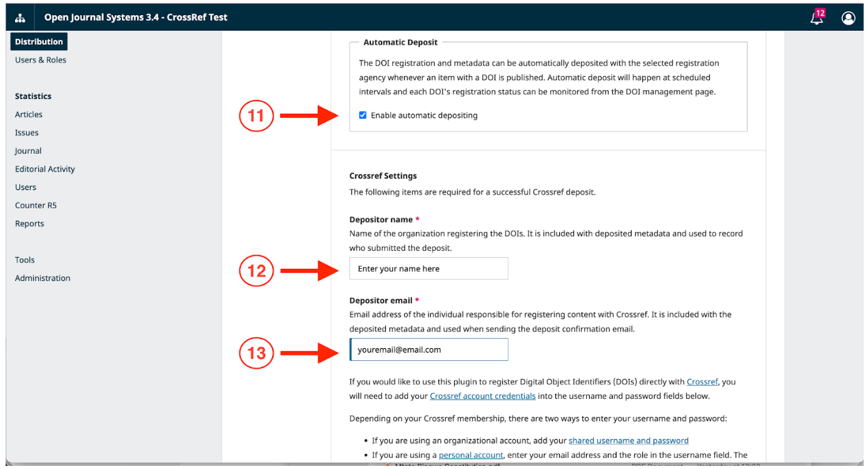This screenshot has height=469, width=868.
Task: Toggle Enable automatic depositing checkbox
Action: pyautogui.click(x=363, y=115)
